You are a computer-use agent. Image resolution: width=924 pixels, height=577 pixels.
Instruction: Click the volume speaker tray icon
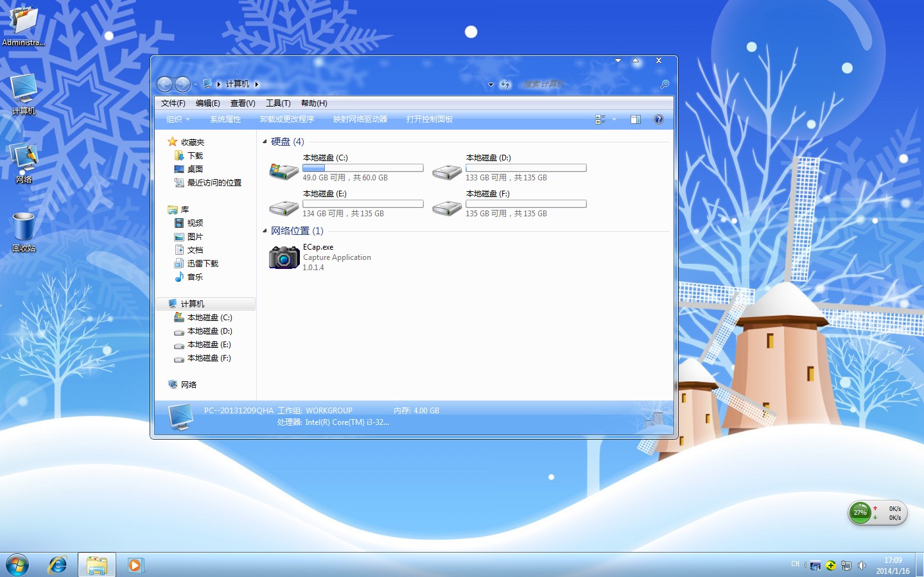pyautogui.click(x=862, y=565)
